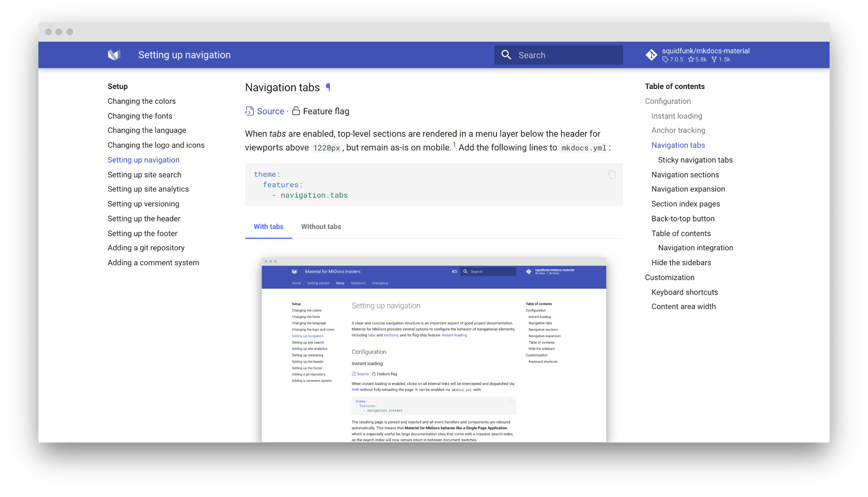Click the forks icon showing 1.5k
868x497 pixels.
click(x=714, y=60)
